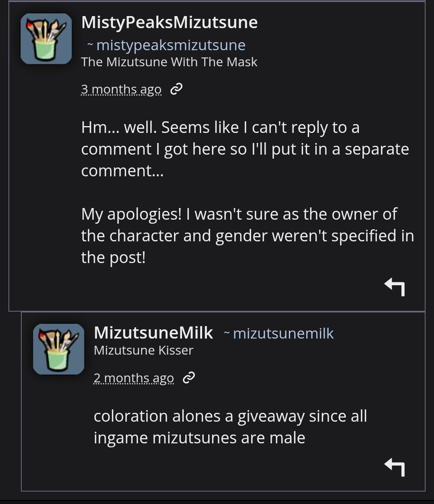The image size is (434, 504).
Task: Click the paragraph starting "Hm... well"
Action: pos(245,149)
